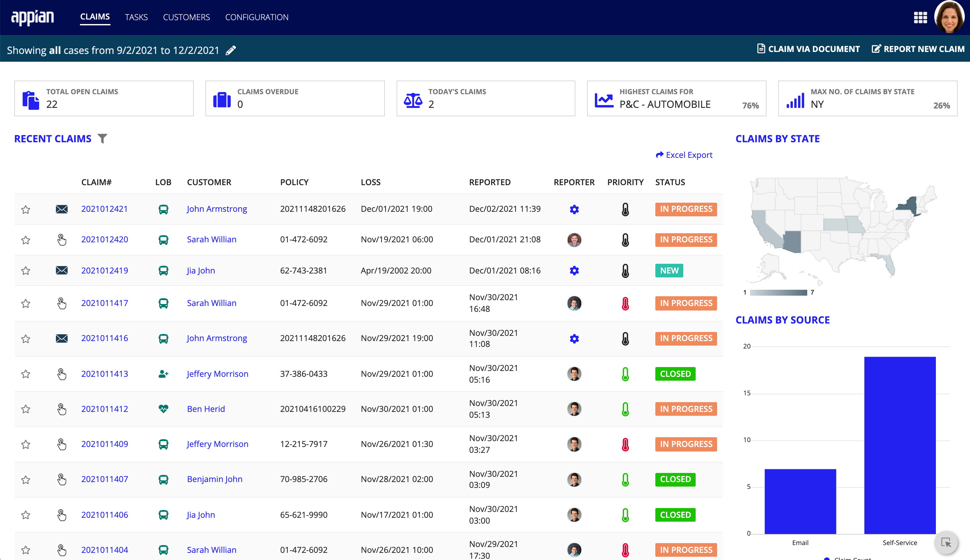Click the high priority thermometer icon for claim 2021011417
The width and height of the screenshot is (970, 560).
[624, 303]
